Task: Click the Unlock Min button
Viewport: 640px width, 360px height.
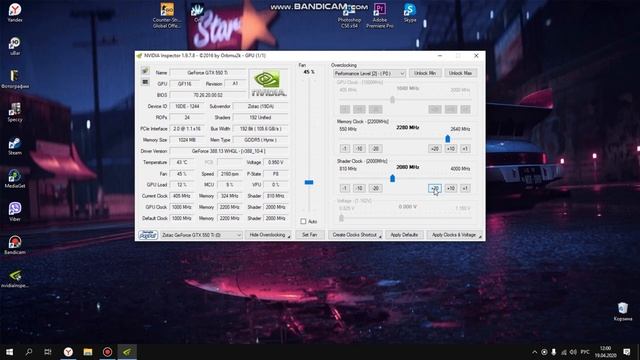Action: [425, 73]
